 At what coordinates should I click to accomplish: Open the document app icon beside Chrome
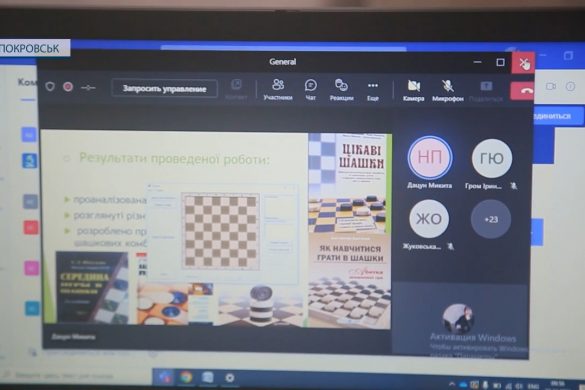click(207, 377)
